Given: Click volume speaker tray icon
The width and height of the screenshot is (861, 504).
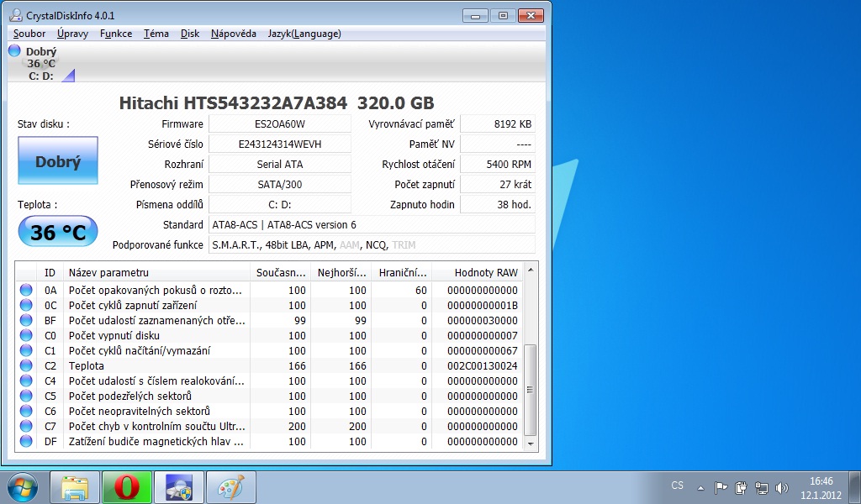Looking at the screenshot, I should coord(781,487).
